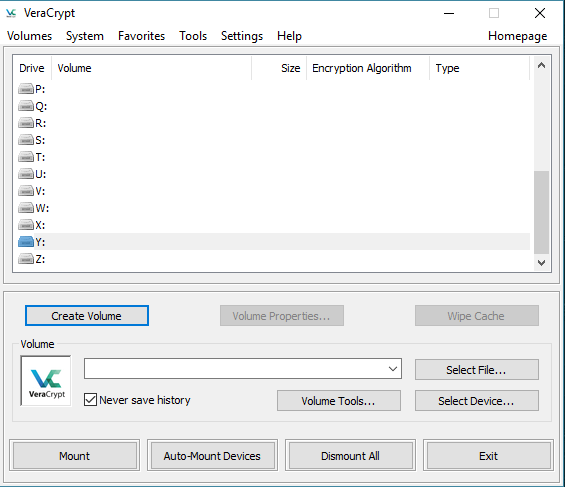565x487 pixels.
Task: Click the Volume column header
Action: tap(151, 68)
